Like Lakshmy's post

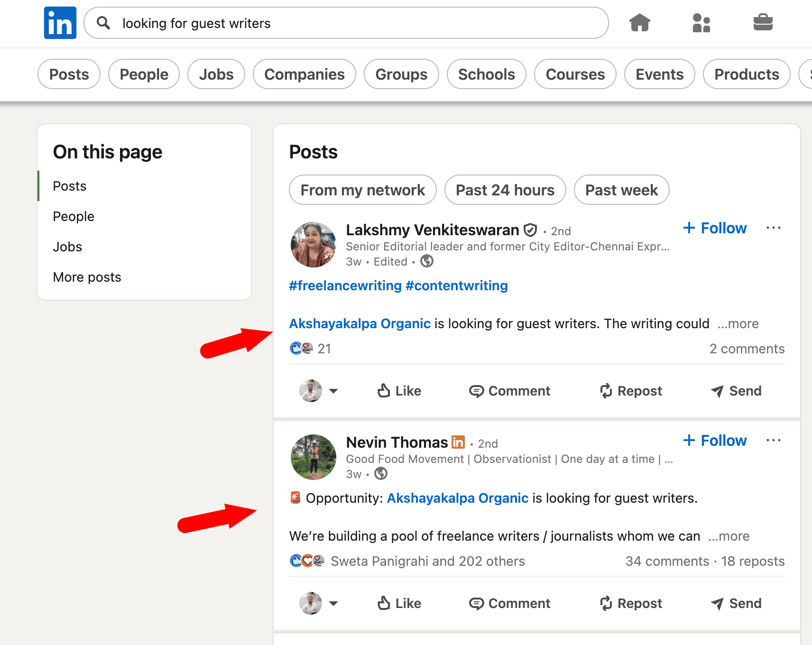[x=399, y=391]
